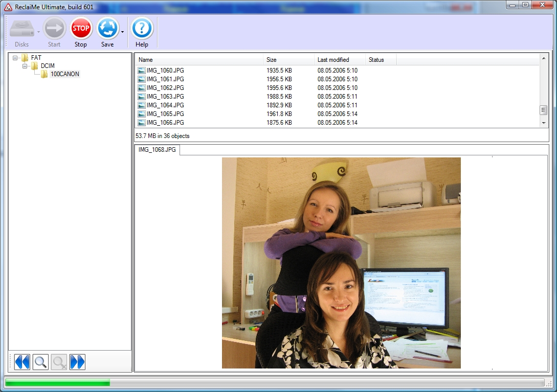Sort file list by Name column
The width and height of the screenshot is (557, 392).
coord(199,60)
